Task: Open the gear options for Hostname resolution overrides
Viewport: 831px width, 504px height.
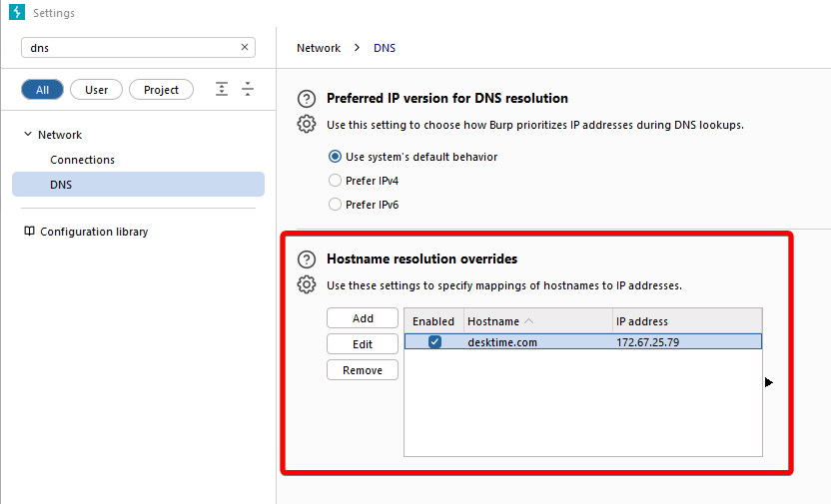Action: pos(308,284)
